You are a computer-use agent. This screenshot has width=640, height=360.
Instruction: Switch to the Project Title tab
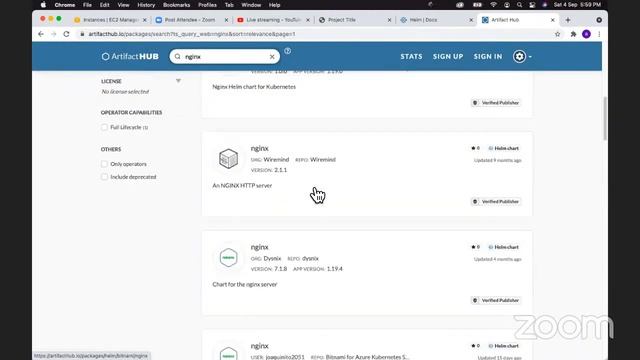coord(354,20)
